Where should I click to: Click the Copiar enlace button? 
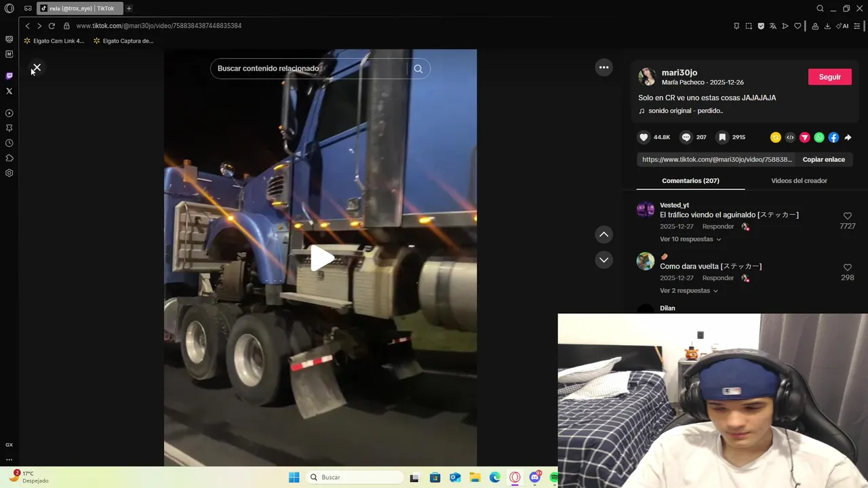pos(823,159)
